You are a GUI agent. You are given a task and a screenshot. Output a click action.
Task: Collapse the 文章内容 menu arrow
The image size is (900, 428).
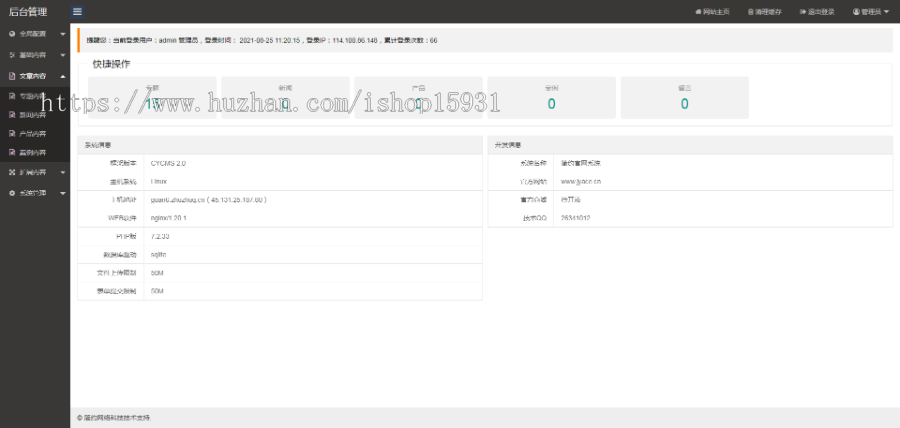(x=63, y=76)
